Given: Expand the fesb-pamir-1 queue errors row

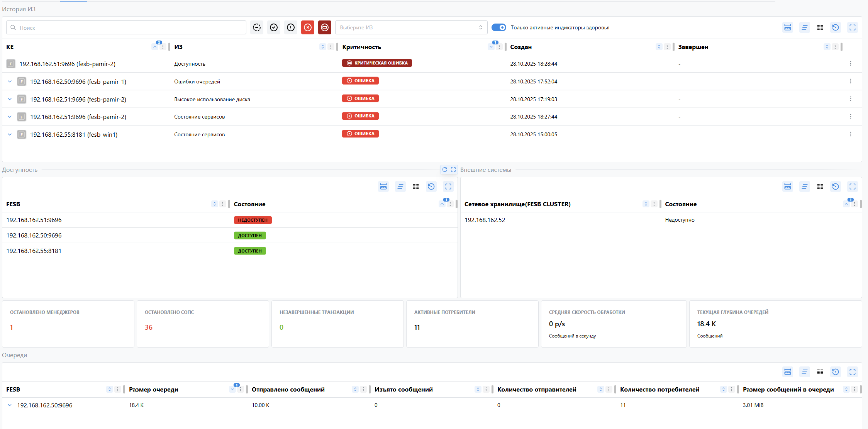Looking at the screenshot, I should [10, 81].
